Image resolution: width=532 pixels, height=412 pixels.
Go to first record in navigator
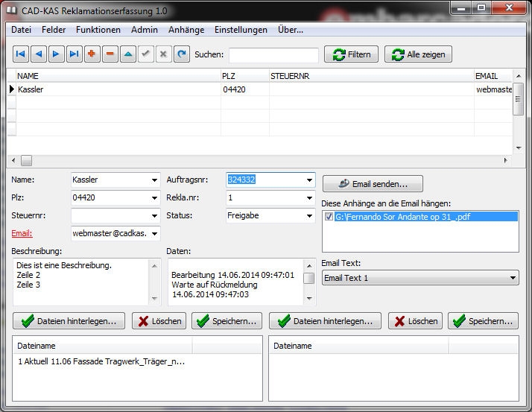[21, 54]
